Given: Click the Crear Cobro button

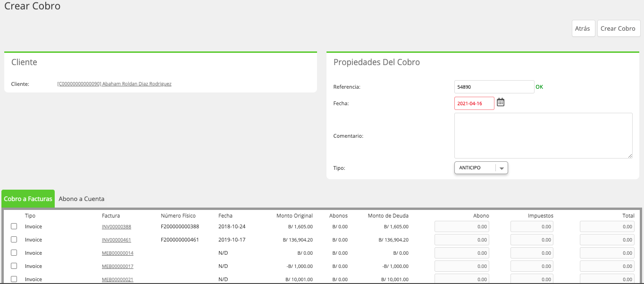Looking at the screenshot, I should 619,28.
